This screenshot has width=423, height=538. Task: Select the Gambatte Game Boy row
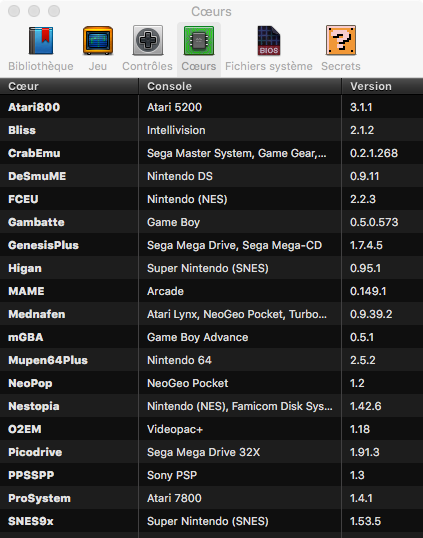pos(211,222)
